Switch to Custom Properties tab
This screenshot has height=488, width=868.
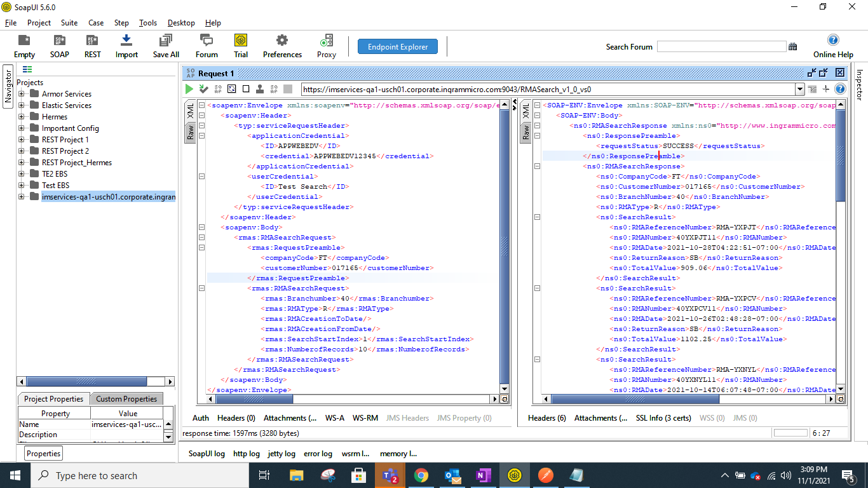point(126,399)
